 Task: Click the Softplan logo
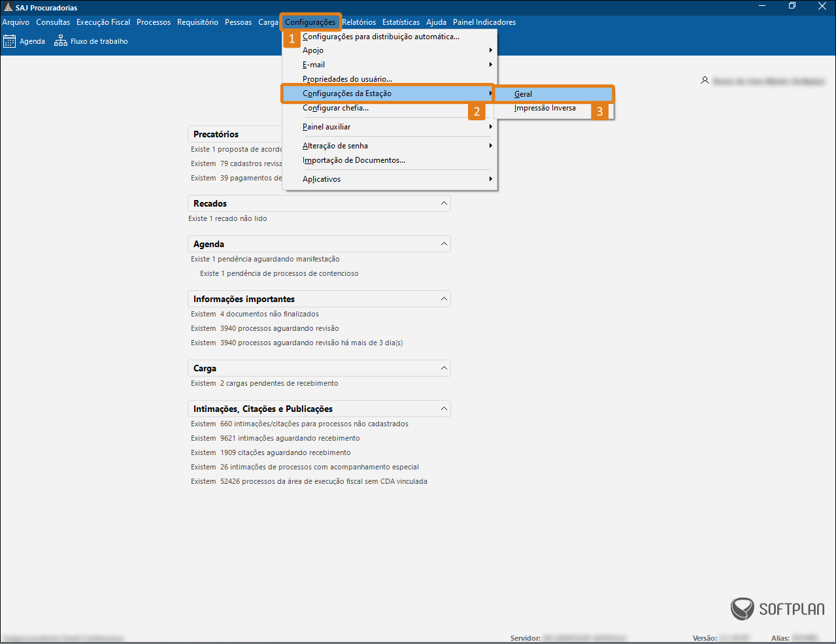point(777,609)
